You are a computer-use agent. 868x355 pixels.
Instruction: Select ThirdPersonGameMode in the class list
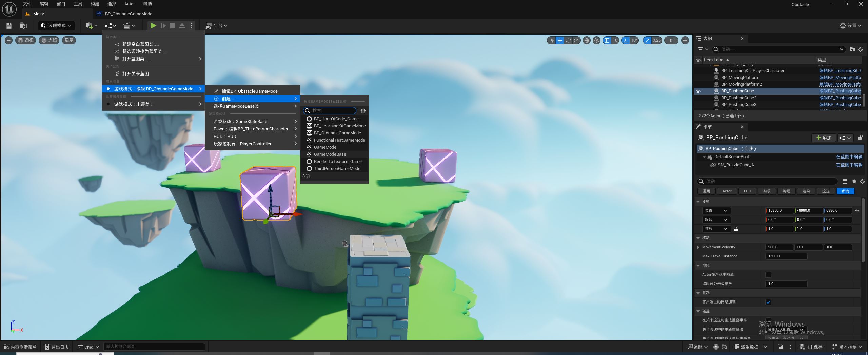334,169
